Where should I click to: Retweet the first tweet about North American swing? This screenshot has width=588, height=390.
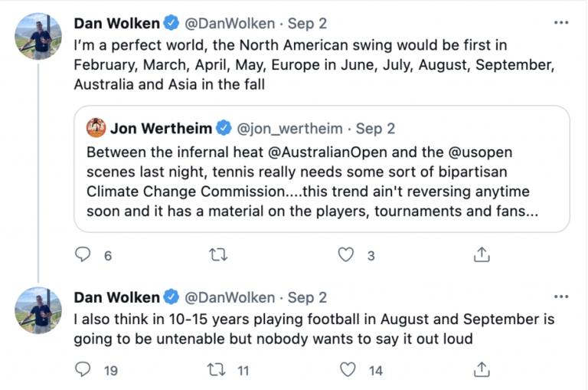coord(218,255)
